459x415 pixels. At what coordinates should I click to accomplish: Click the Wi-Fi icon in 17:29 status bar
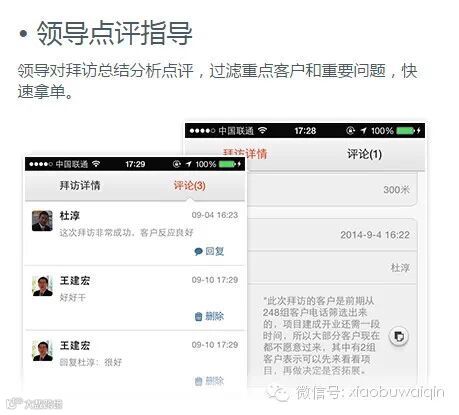pos(96,164)
